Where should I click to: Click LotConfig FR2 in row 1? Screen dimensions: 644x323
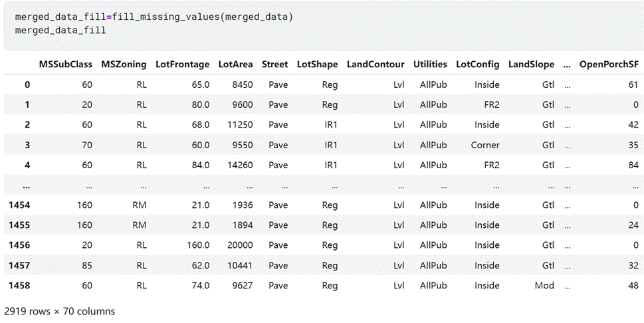pos(492,105)
